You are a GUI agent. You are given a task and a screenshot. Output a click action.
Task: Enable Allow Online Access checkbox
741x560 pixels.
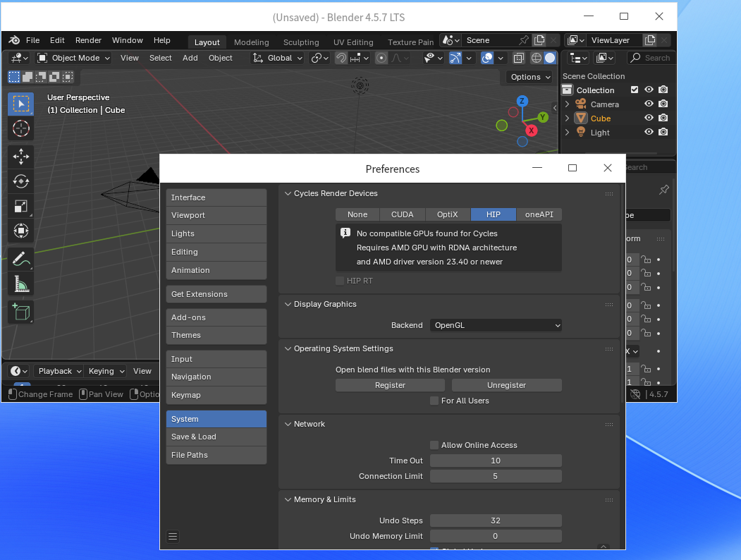(434, 445)
